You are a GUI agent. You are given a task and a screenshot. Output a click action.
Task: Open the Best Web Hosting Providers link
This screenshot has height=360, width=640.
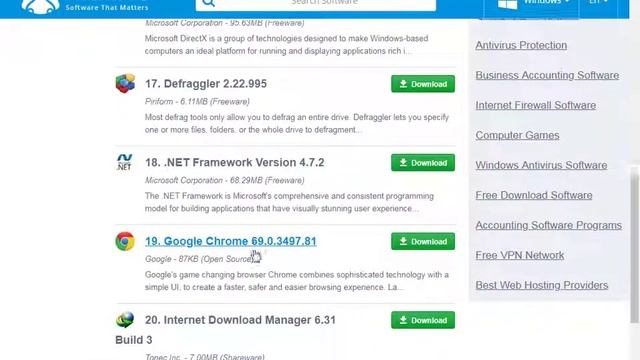(542, 285)
